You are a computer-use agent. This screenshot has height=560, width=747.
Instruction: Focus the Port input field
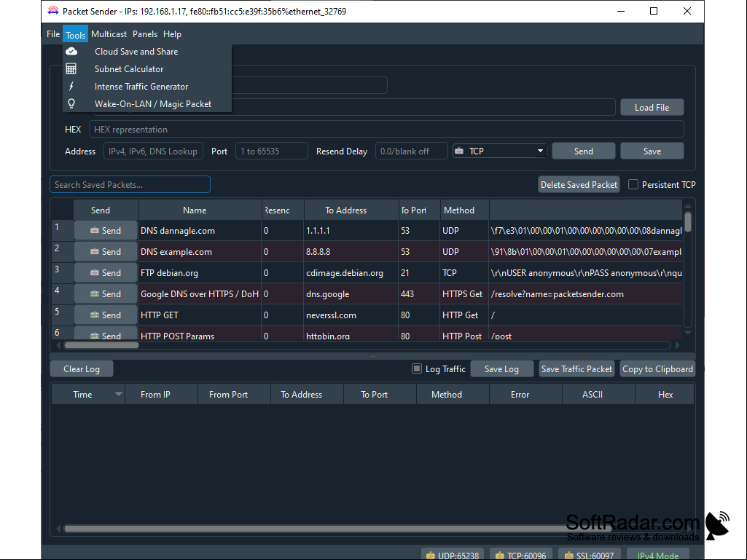pyautogui.click(x=272, y=151)
